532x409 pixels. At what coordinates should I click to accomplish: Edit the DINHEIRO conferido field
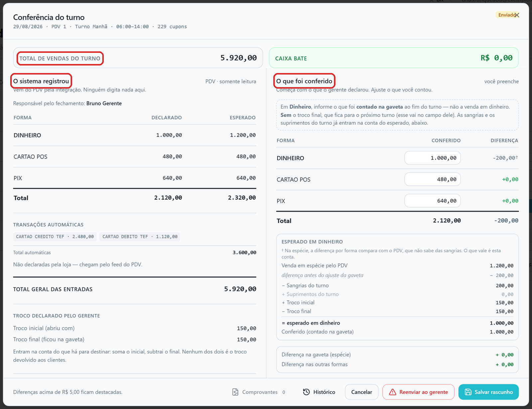tap(432, 158)
